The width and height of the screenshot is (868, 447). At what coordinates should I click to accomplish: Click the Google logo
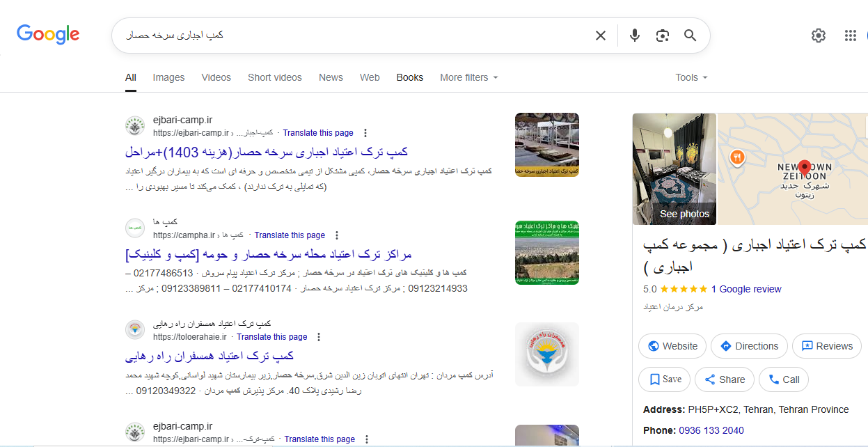click(48, 34)
